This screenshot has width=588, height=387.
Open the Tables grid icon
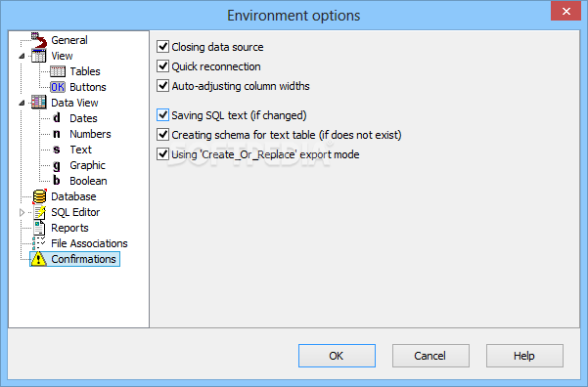58,71
